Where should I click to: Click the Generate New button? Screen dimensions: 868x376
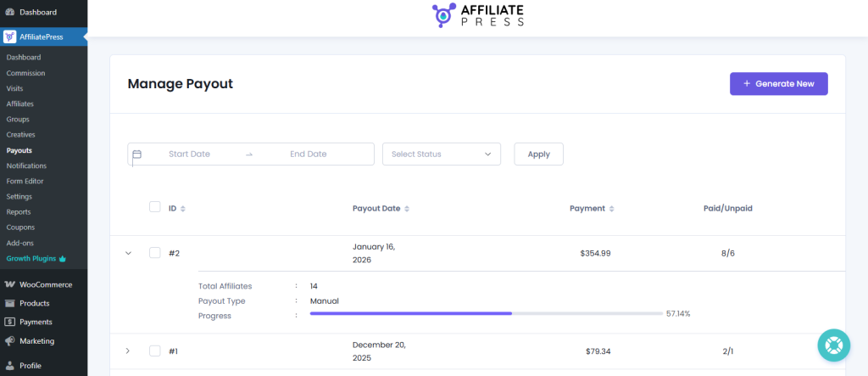[x=779, y=84]
